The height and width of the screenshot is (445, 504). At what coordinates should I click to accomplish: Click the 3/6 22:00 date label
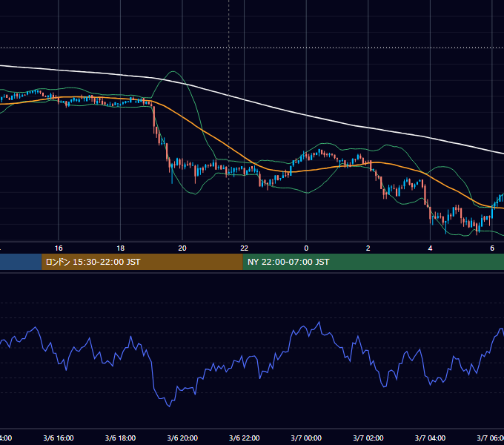pyautogui.click(x=245, y=438)
